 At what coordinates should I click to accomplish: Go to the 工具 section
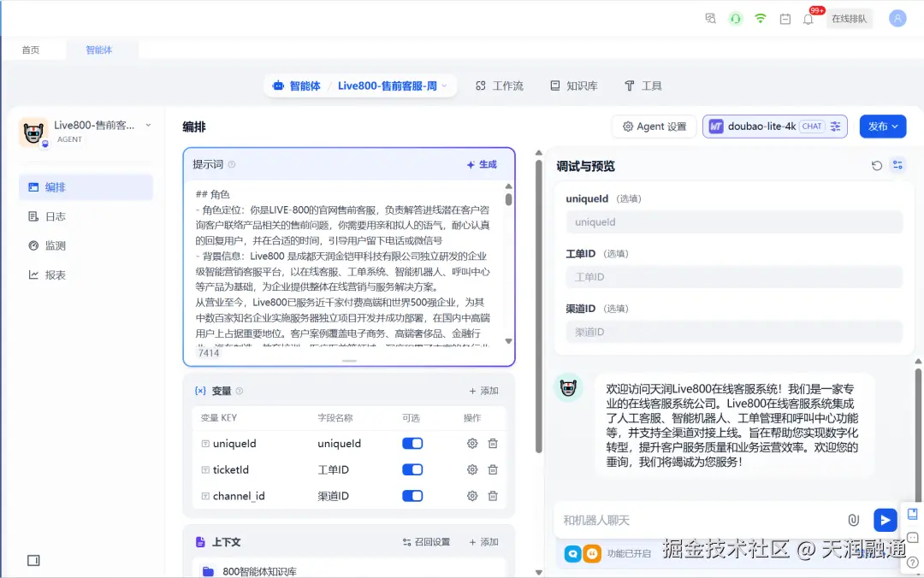pyautogui.click(x=643, y=86)
